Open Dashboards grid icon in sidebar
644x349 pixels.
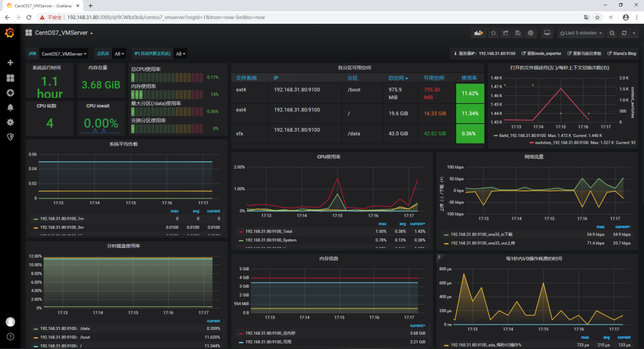10,78
